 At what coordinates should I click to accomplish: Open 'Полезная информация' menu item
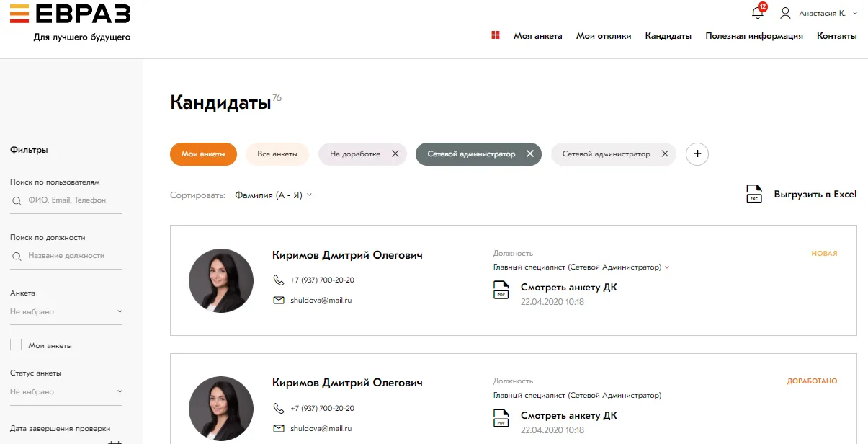(753, 36)
